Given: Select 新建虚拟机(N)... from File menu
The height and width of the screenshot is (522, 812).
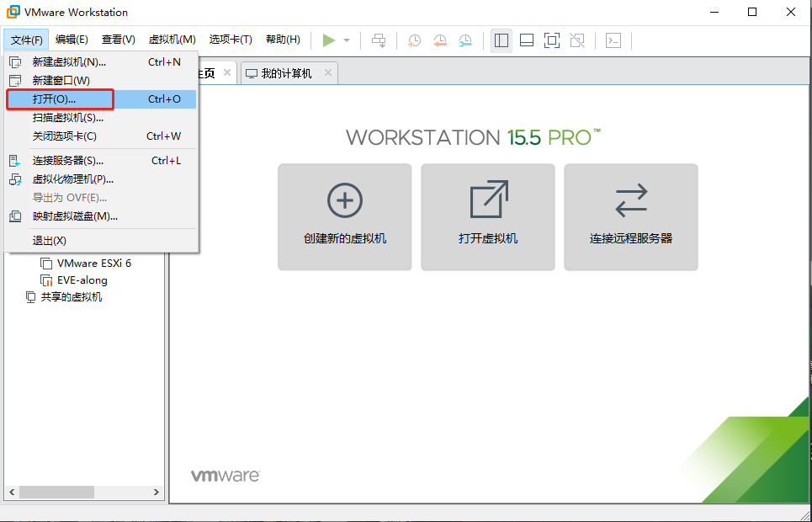Looking at the screenshot, I should click(x=101, y=62).
